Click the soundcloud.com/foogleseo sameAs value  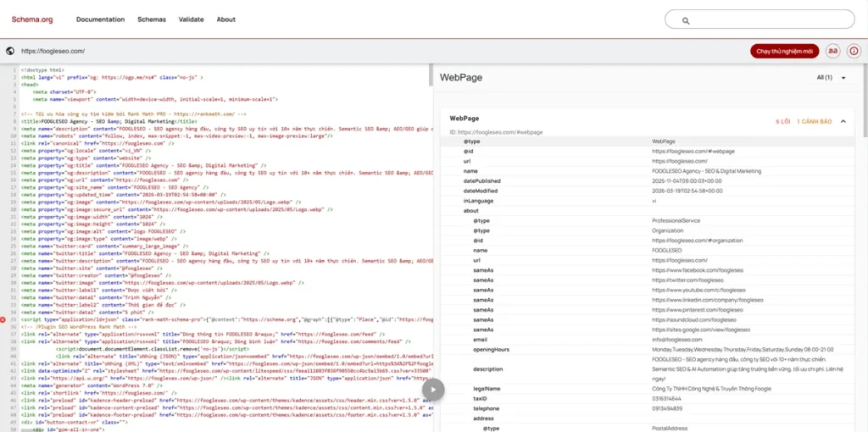[693, 319]
